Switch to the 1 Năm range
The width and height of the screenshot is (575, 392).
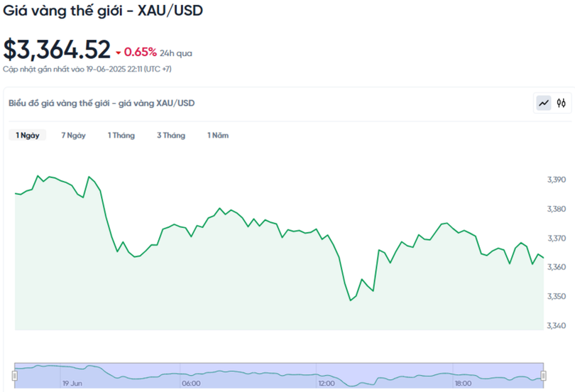click(x=218, y=135)
